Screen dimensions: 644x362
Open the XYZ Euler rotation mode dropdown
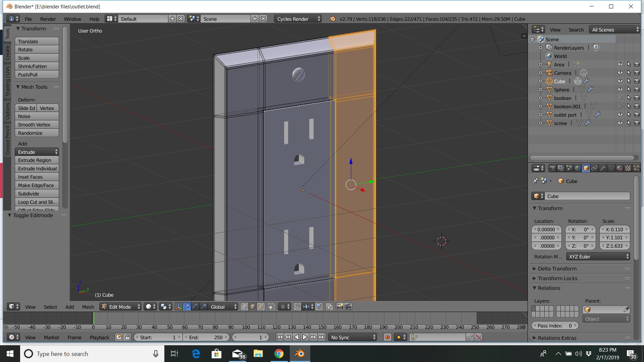click(x=598, y=256)
